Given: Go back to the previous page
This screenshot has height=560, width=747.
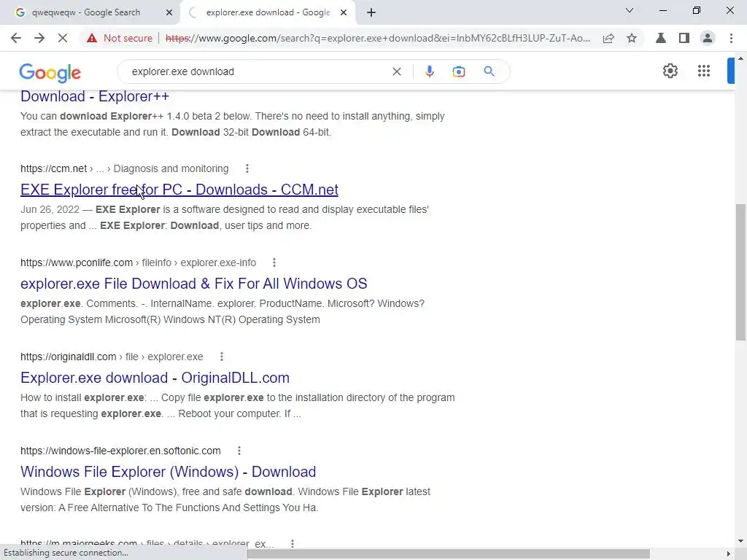Looking at the screenshot, I should tap(16, 38).
